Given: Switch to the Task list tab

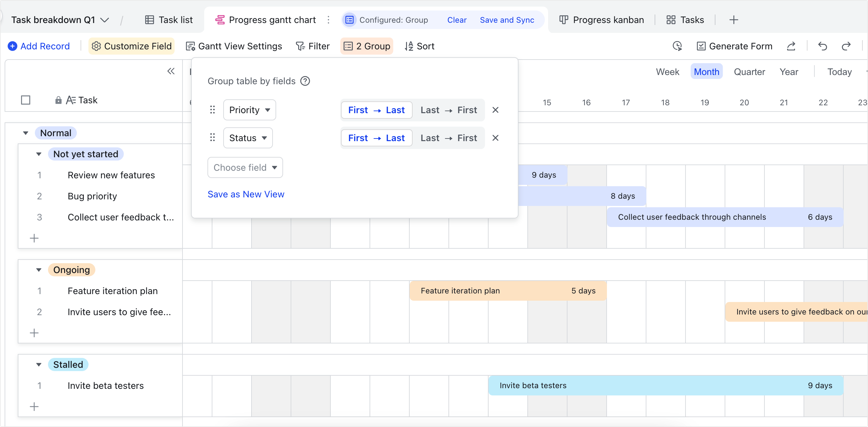Looking at the screenshot, I should click(169, 20).
